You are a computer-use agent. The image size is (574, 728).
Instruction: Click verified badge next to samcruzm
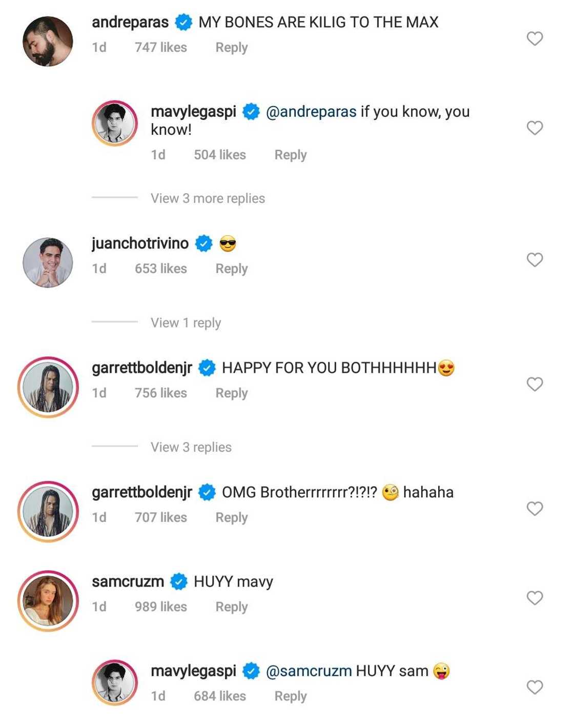click(178, 581)
